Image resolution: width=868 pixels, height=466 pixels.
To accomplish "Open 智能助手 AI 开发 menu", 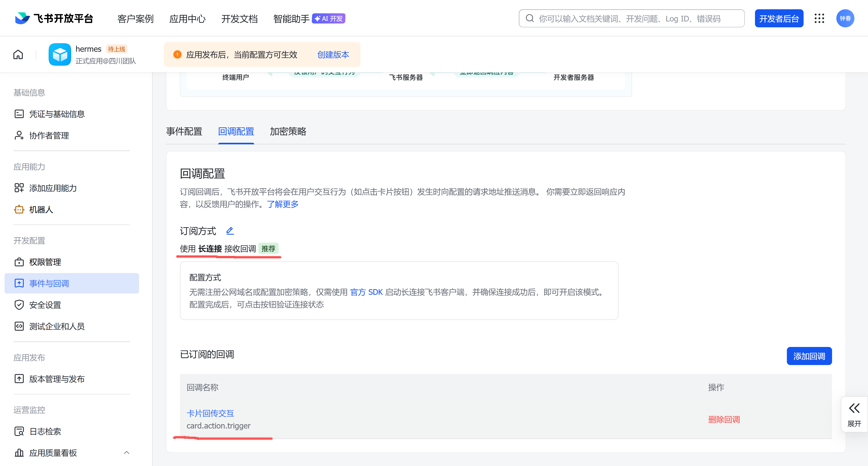I will click(309, 19).
